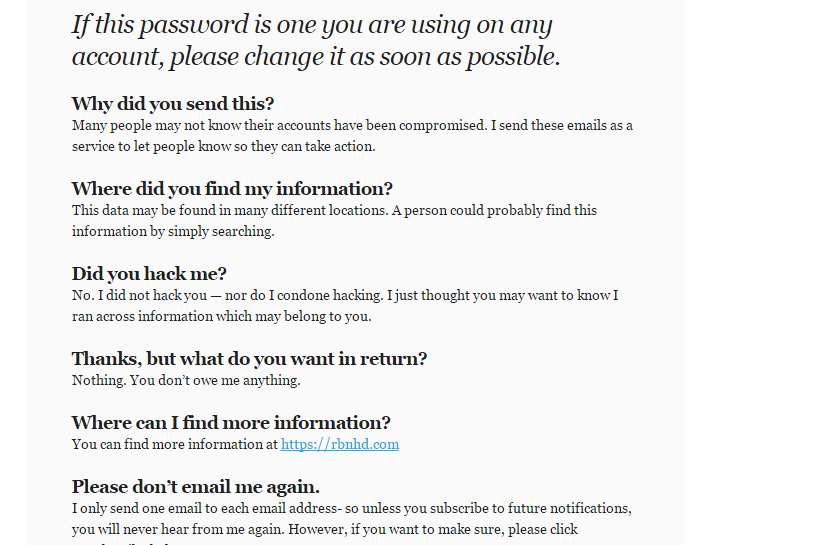Click the empty right margin beside the message
Viewport: 819px width, 545px height.
click(x=751, y=272)
